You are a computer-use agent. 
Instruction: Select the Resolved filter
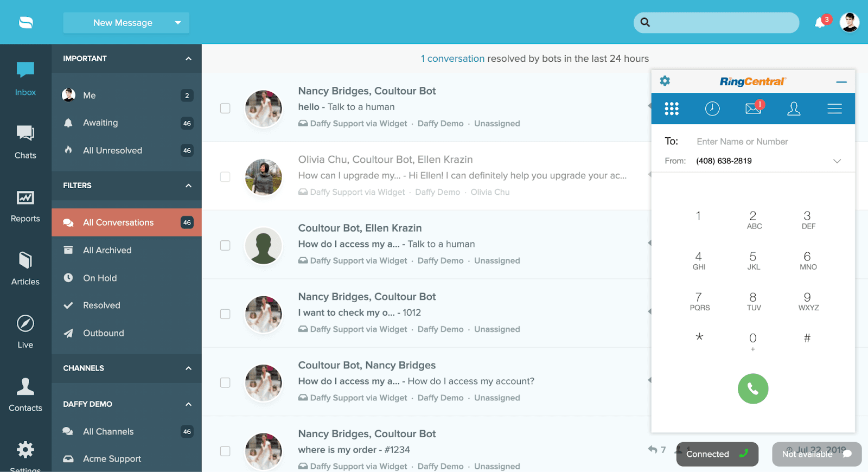[x=101, y=305]
